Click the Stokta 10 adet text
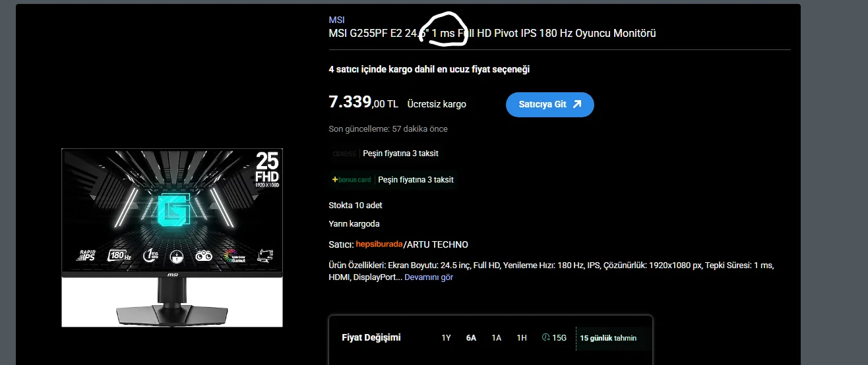This screenshot has height=365, width=868. coord(356,205)
